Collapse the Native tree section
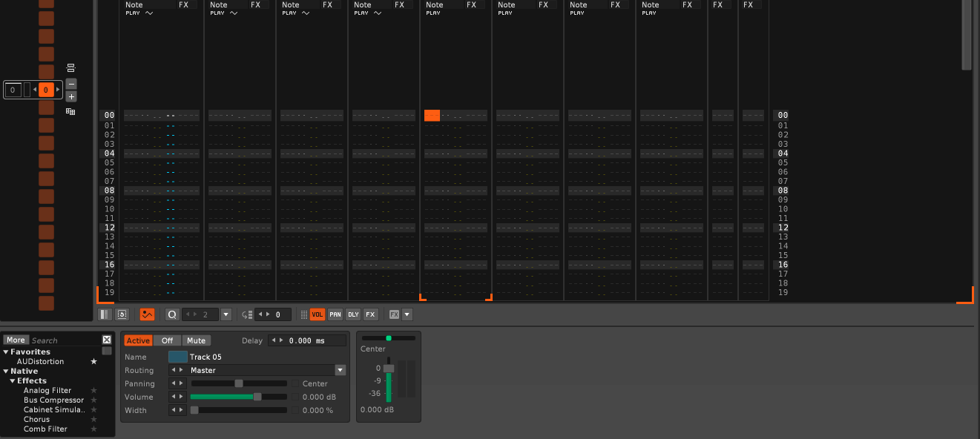Image resolution: width=980 pixels, height=439 pixels. (x=6, y=372)
